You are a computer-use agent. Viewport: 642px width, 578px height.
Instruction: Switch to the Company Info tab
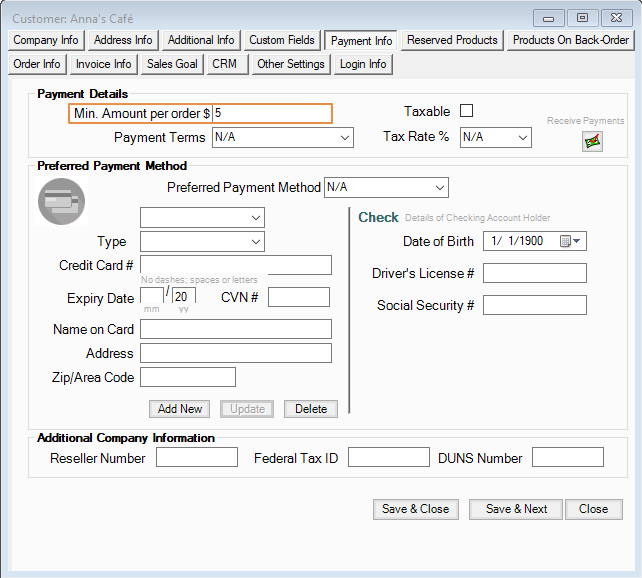[x=46, y=40]
